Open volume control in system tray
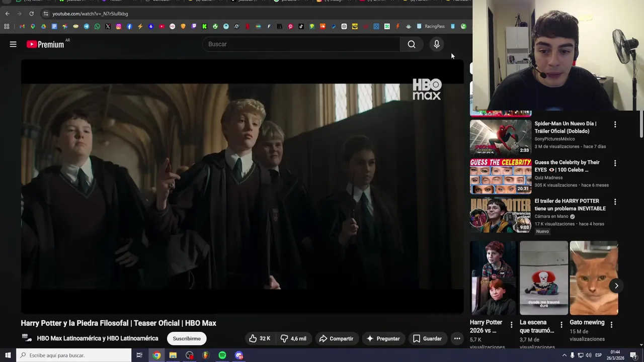 coord(589,355)
